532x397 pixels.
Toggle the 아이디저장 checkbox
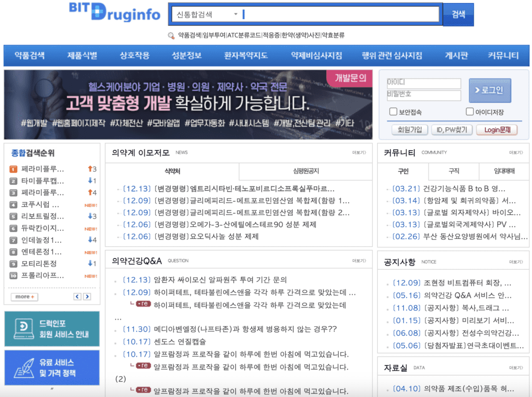(x=470, y=112)
